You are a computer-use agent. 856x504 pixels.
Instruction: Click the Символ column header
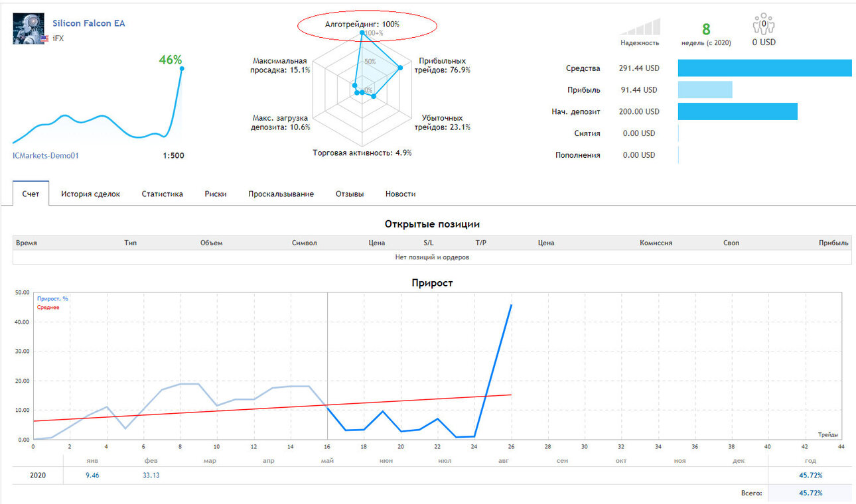click(305, 243)
